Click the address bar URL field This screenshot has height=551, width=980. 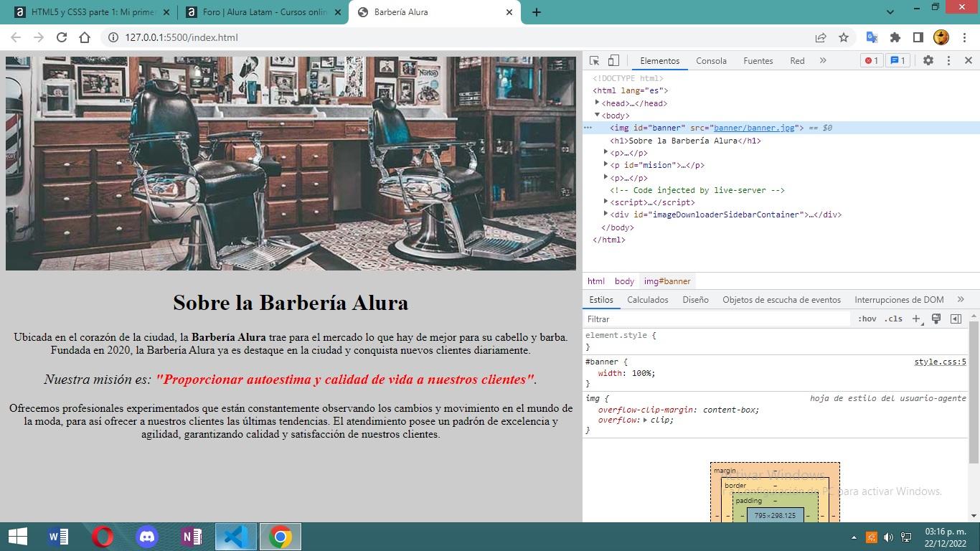point(459,37)
